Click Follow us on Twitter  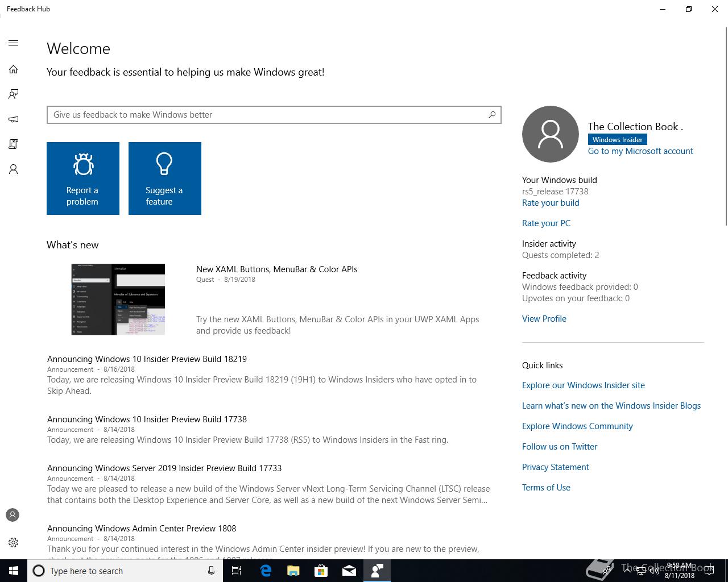(x=560, y=447)
